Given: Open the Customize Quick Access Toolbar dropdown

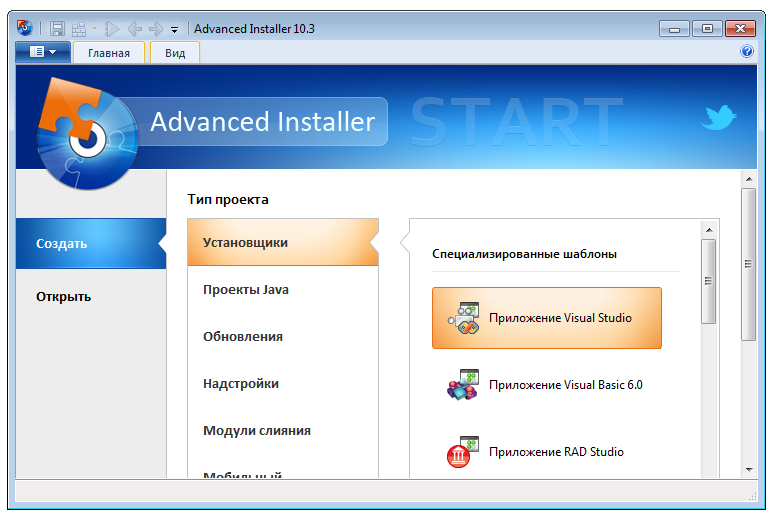Looking at the screenshot, I should tap(174, 29).
